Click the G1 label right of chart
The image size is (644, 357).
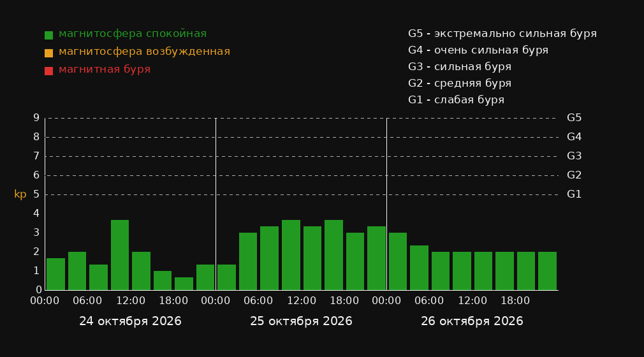[574, 194]
